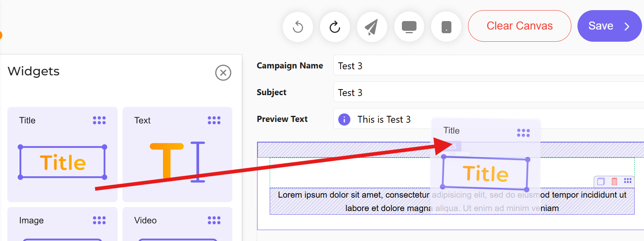Delete the selected canvas block with trash icon
This screenshot has height=241, width=644.
pos(614,181)
